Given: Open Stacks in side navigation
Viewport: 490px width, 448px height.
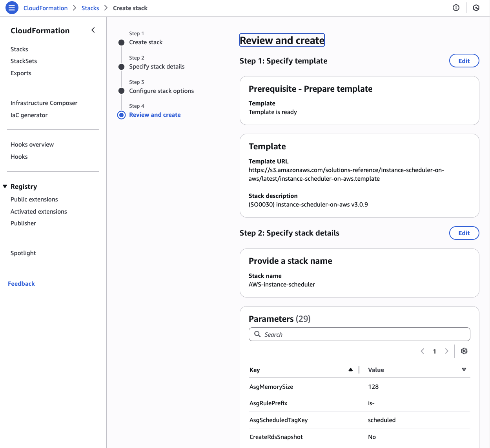Looking at the screenshot, I should coord(19,49).
